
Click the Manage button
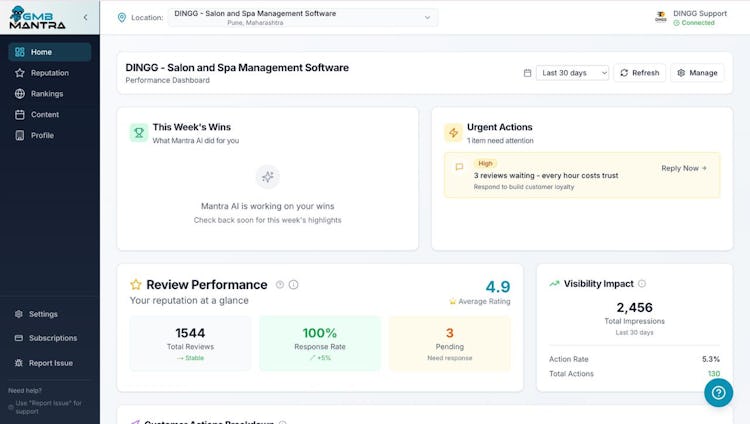697,73
